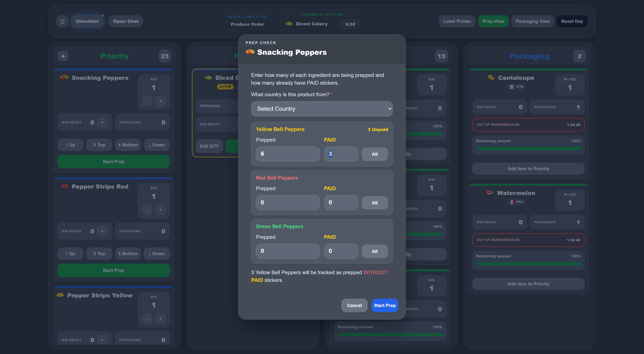
Task: Open Chat from the top bar
Action: coord(126,21)
